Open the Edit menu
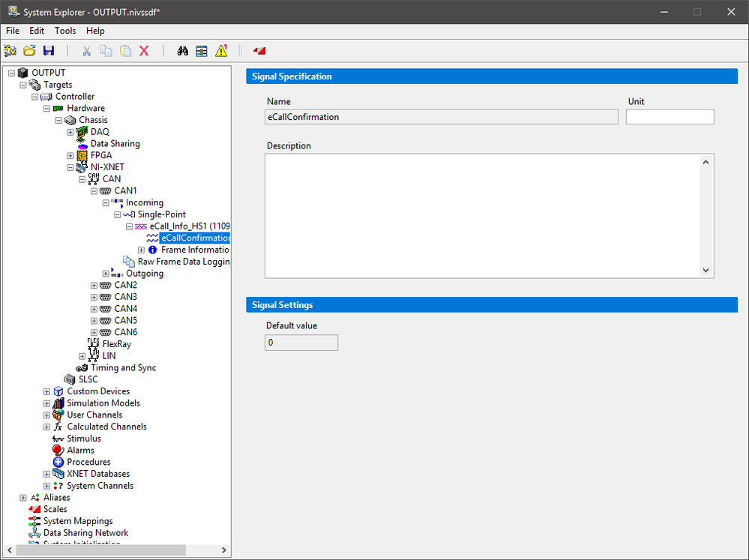 tap(37, 31)
